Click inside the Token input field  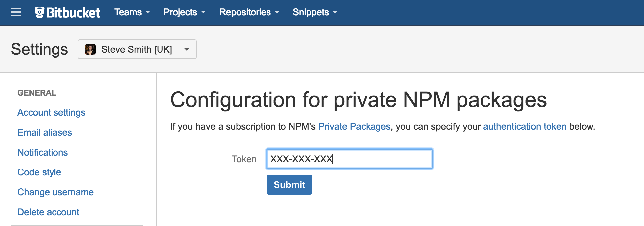[x=349, y=159]
